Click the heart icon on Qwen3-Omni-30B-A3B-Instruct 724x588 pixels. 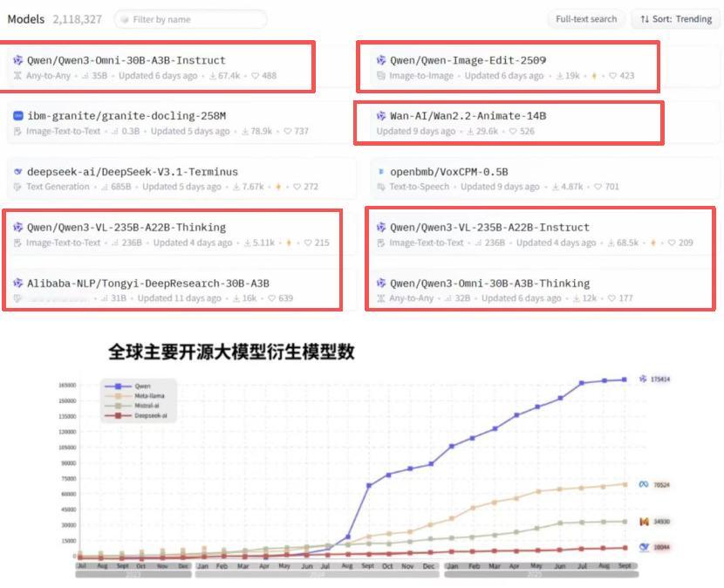click(256, 76)
